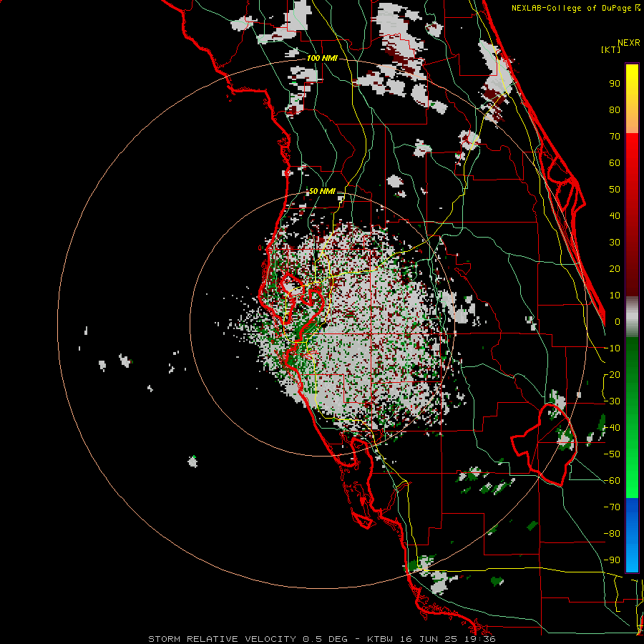Click the 50 NMI range ring label

321,191
